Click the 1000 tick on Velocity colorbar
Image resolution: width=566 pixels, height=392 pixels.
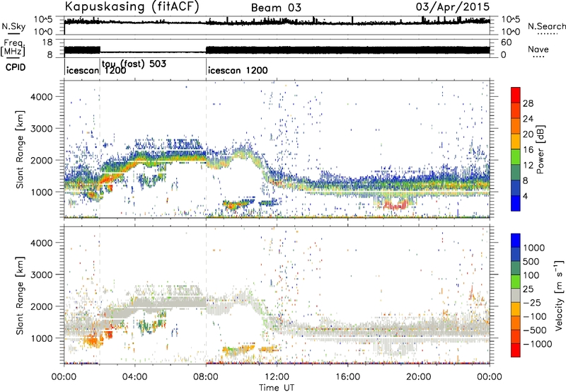tap(534, 248)
